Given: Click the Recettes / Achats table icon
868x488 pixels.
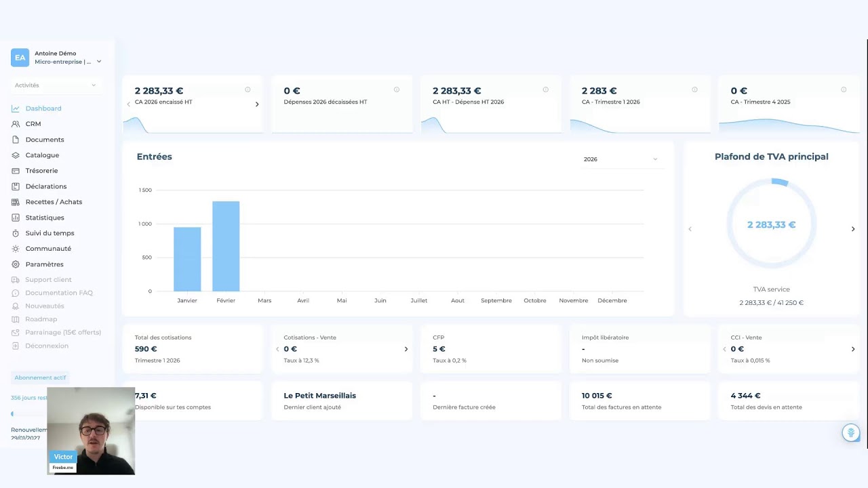Looking at the screenshot, I should (16, 202).
